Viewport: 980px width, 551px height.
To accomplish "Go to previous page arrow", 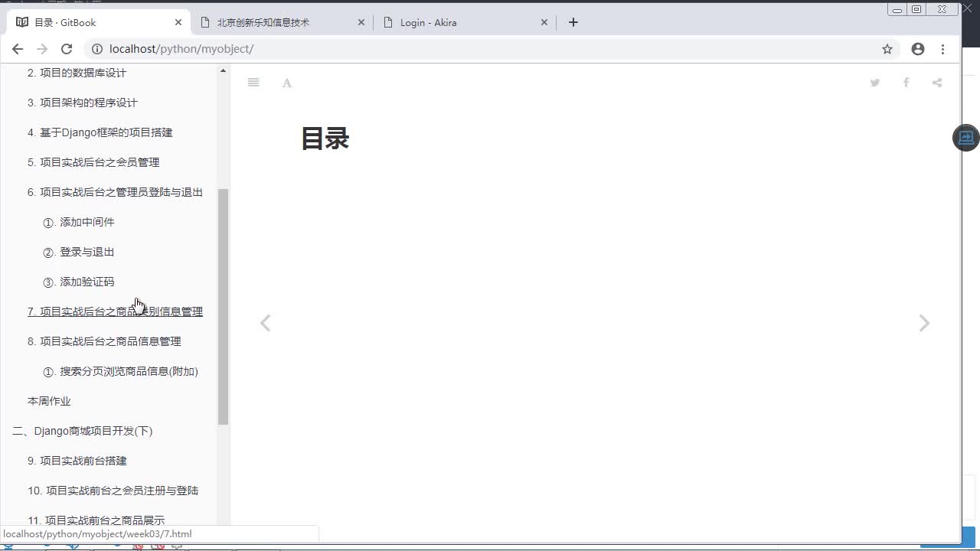I will click(265, 323).
